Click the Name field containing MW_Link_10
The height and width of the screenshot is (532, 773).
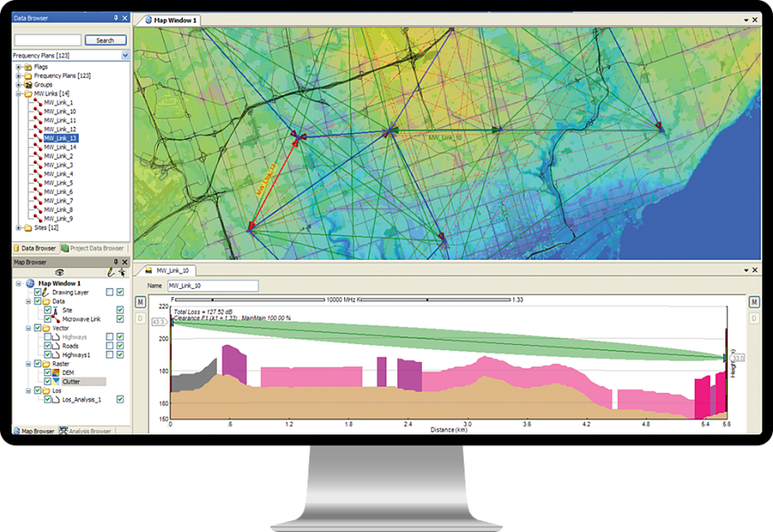click(212, 286)
